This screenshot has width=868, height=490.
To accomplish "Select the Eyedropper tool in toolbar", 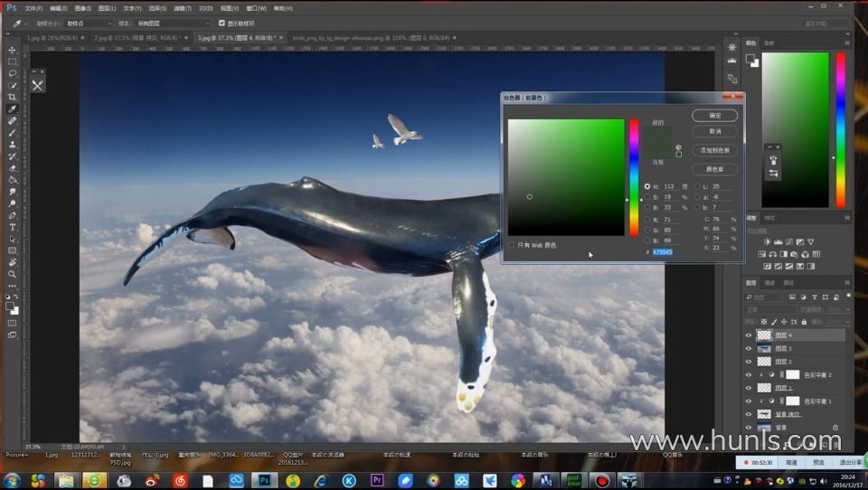I will tap(12, 108).
